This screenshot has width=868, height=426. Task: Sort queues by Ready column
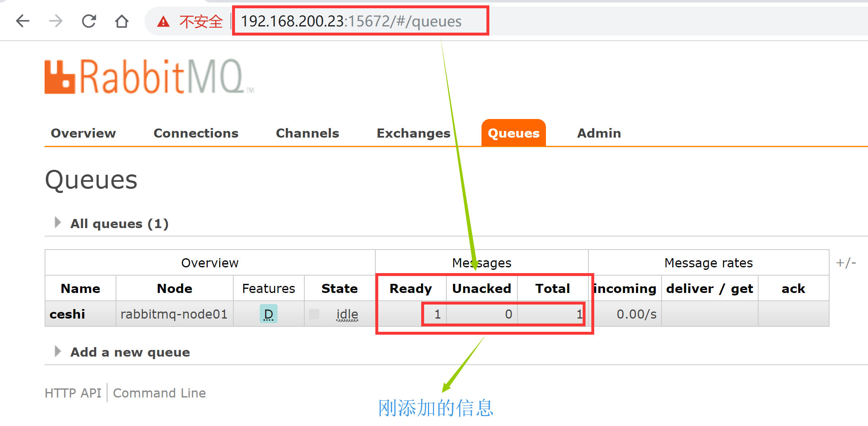point(411,288)
